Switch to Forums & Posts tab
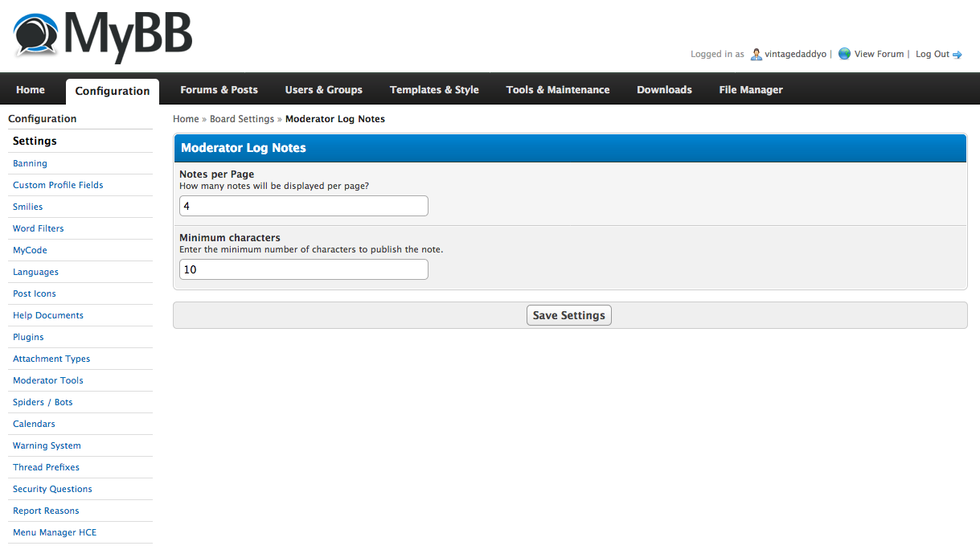 [219, 90]
